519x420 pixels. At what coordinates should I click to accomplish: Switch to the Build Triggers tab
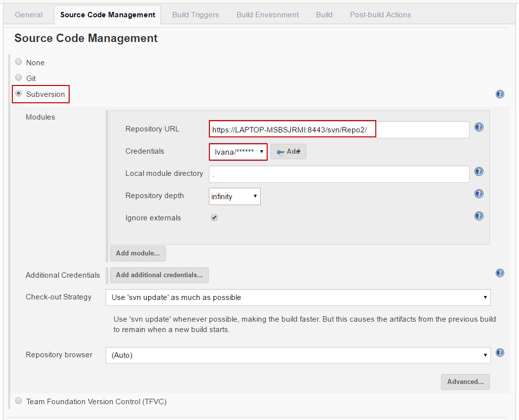point(196,15)
